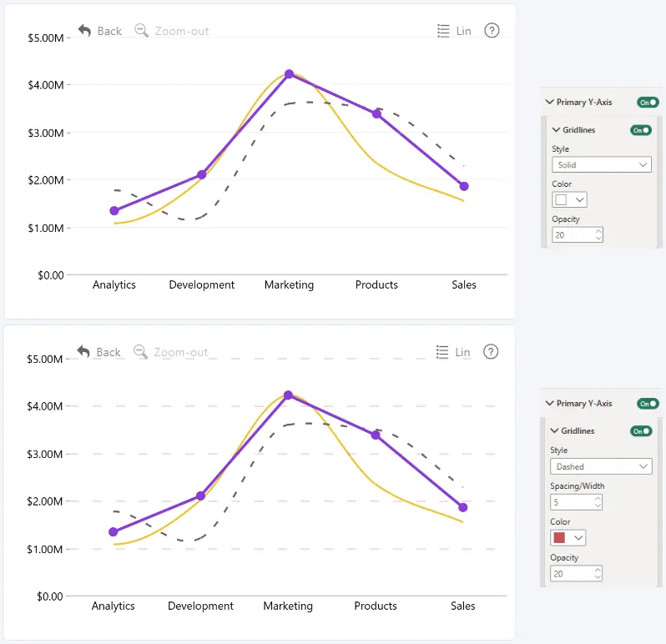Click the Sales axis label in top chart

tap(464, 284)
